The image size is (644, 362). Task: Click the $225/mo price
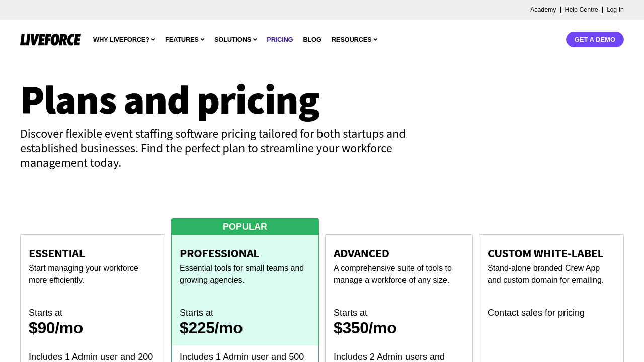tap(211, 328)
